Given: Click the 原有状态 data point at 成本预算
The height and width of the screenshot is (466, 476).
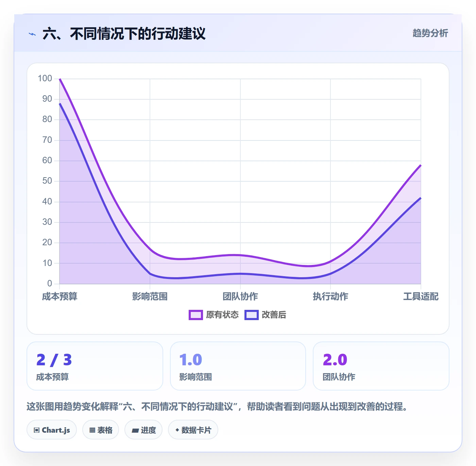Looking at the screenshot, I should (x=60, y=79).
